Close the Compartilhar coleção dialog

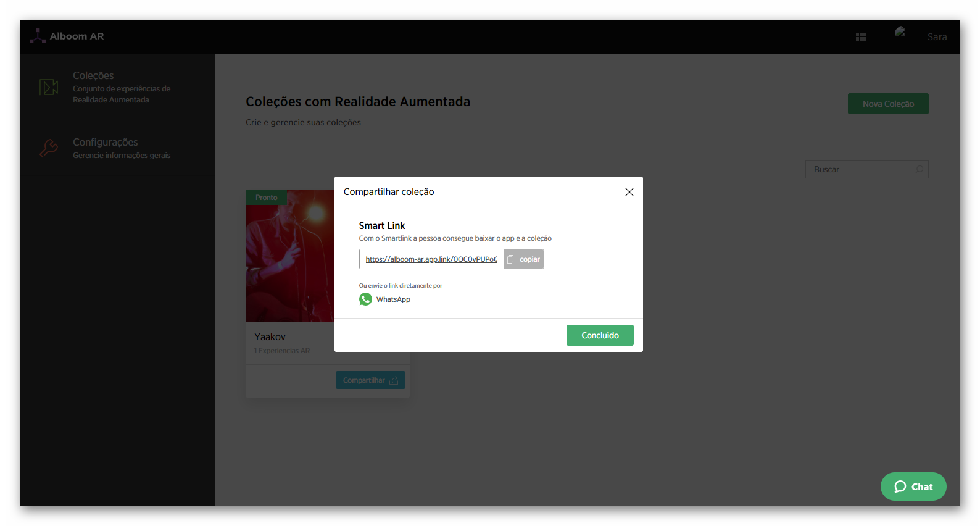tap(629, 192)
